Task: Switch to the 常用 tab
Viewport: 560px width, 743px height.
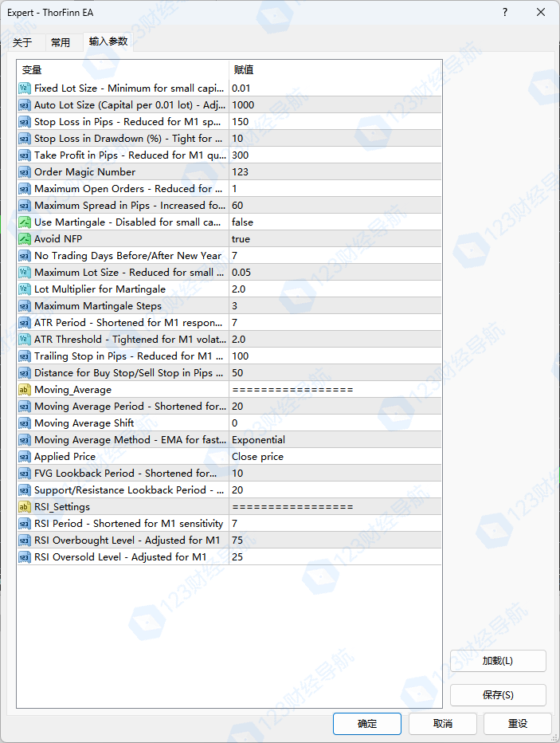Action: [x=61, y=42]
